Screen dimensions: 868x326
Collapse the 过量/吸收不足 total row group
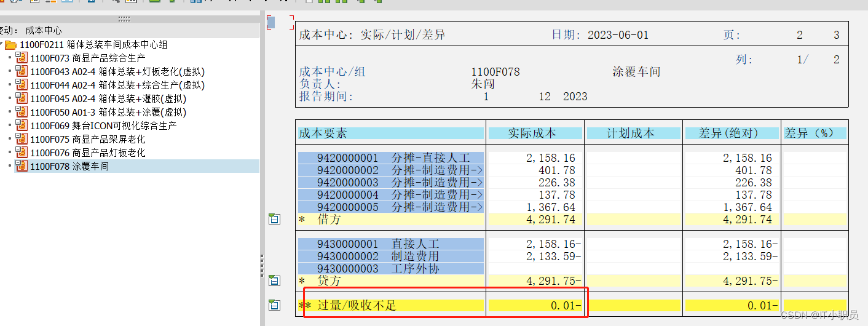tap(274, 305)
